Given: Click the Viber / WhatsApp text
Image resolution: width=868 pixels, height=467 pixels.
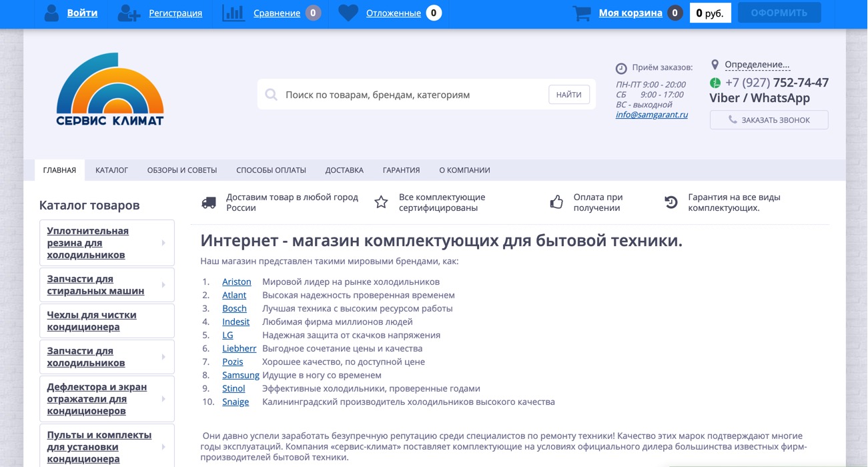Looking at the screenshot, I should pos(759,98).
